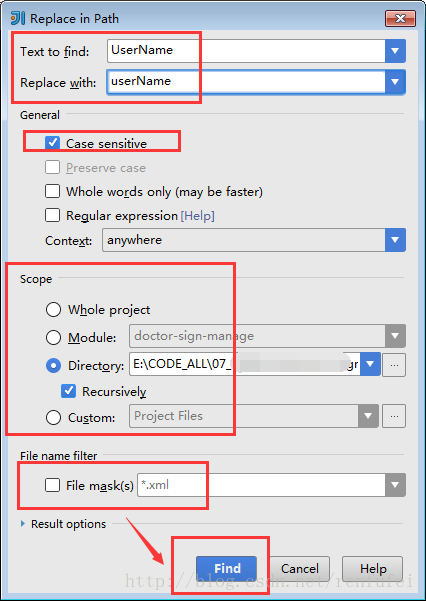The height and width of the screenshot is (601, 426).
Task: Enable Whole words only option
Action: (53, 191)
